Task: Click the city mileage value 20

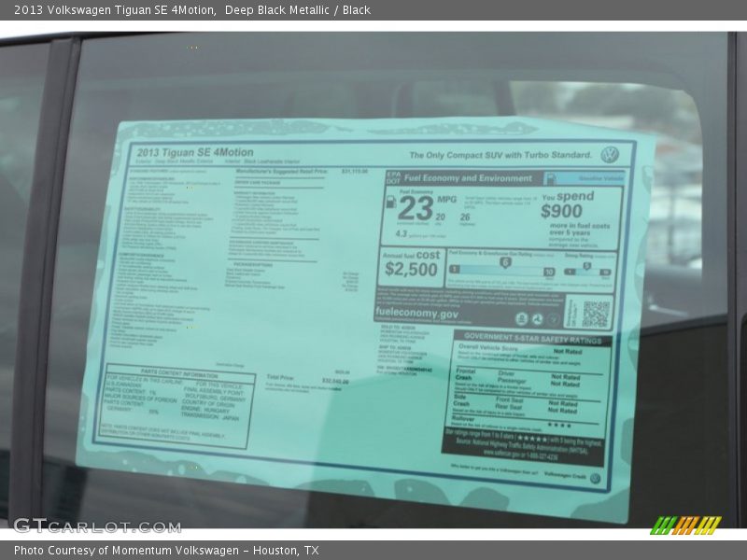Action: (440, 217)
